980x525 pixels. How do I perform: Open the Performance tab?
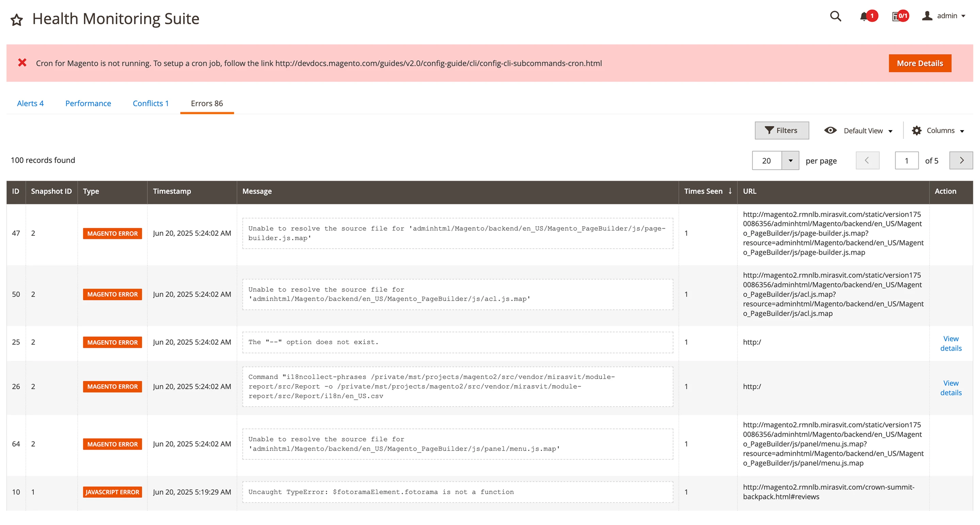pos(88,103)
